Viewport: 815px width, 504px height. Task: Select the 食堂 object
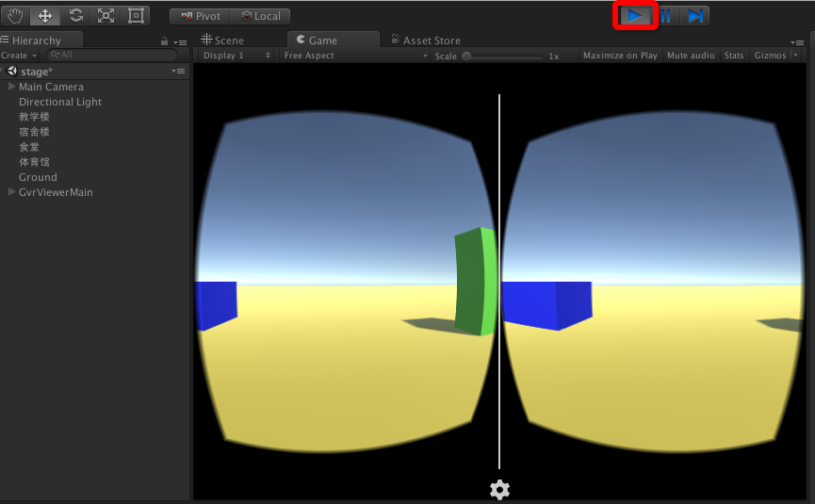tap(29, 147)
